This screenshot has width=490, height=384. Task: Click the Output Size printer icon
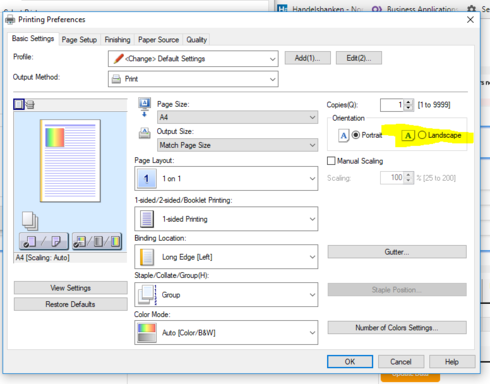coord(144,133)
